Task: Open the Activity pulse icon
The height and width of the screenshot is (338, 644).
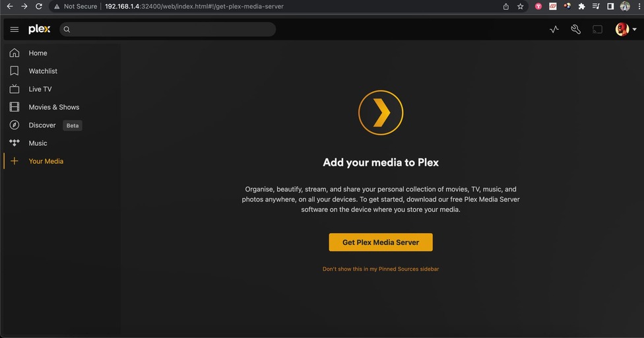Action: (x=554, y=29)
